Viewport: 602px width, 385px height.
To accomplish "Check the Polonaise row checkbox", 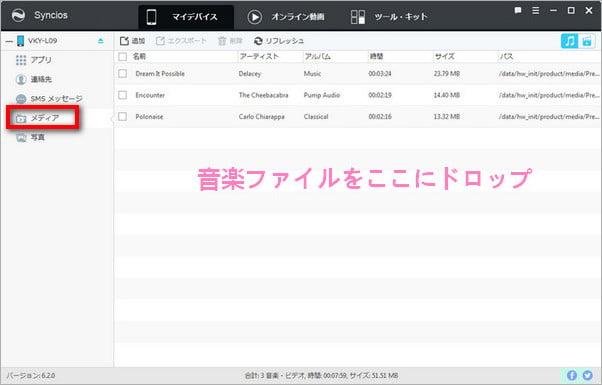I will 122,116.
